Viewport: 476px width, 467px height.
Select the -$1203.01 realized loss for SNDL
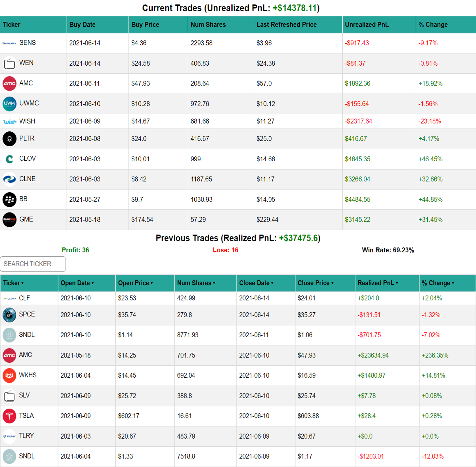370,456
